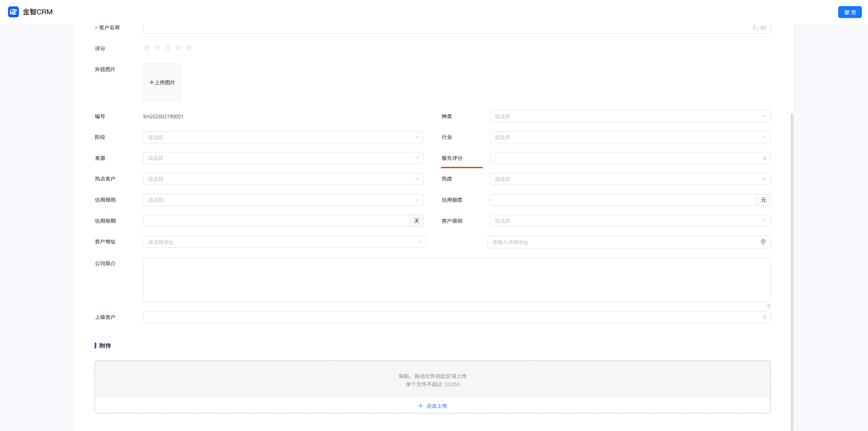This screenshot has height=431, width=868.
Task: Open the 来源 dropdown list
Action: pos(283,158)
